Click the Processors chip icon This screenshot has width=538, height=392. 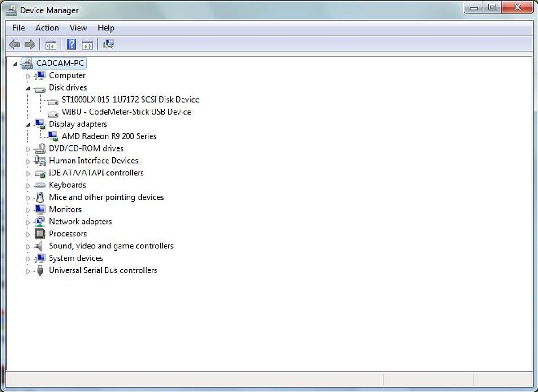click(x=40, y=234)
